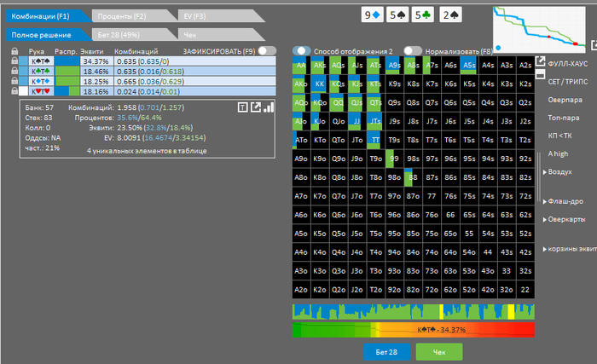Lock the K♥T♥ hand row
The image size is (597, 364).
[x=14, y=90]
